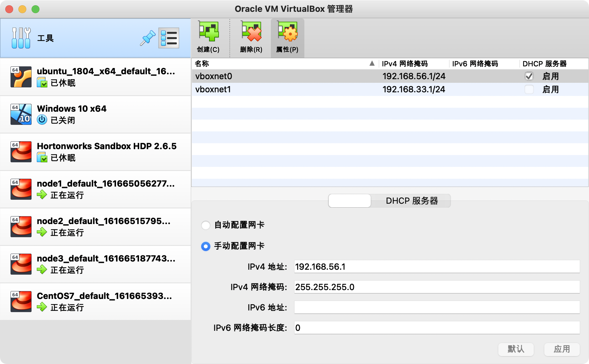
Task: Click the 默认 (Reset) button
Action: click(516, 349)
